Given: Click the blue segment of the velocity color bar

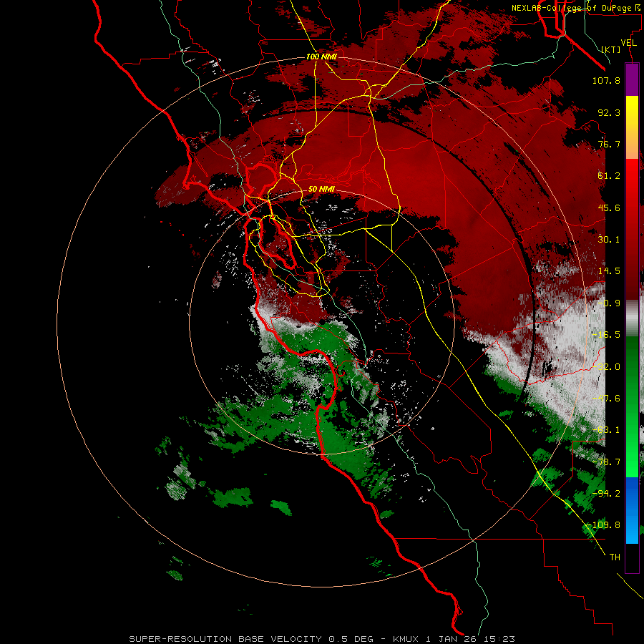Looking at the screenshot, I should pos(632,510).
